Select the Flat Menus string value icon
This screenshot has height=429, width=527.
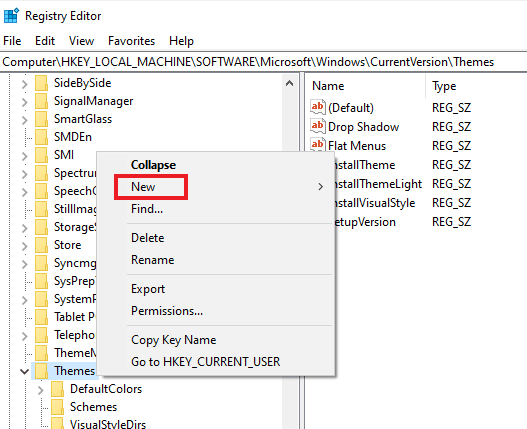pos(318,145)
